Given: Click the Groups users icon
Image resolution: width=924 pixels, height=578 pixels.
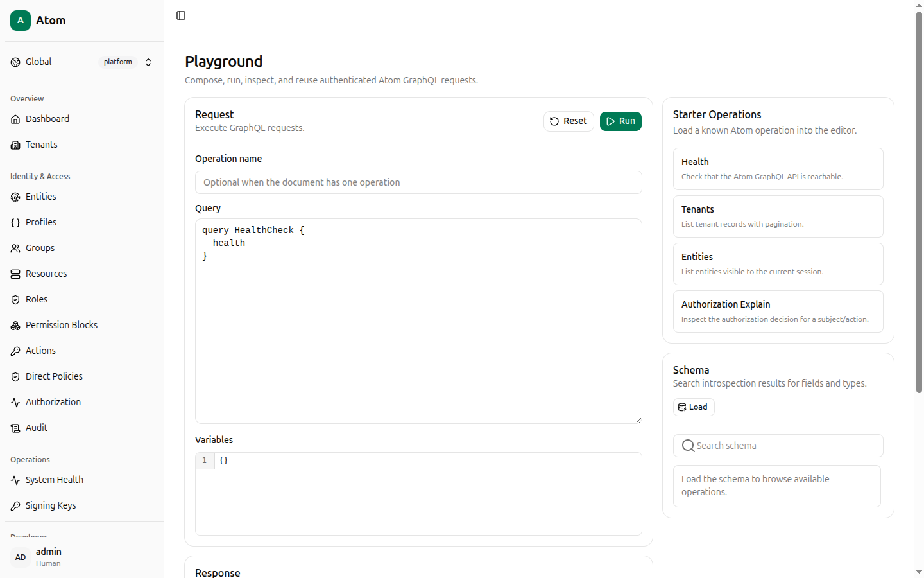Looking at the screenshot, I should pos(15,249).
